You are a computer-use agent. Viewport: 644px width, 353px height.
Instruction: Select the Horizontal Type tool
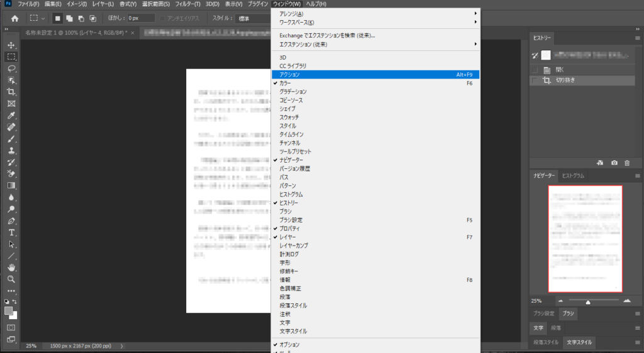pyautogui.click(x=11, y=232)
